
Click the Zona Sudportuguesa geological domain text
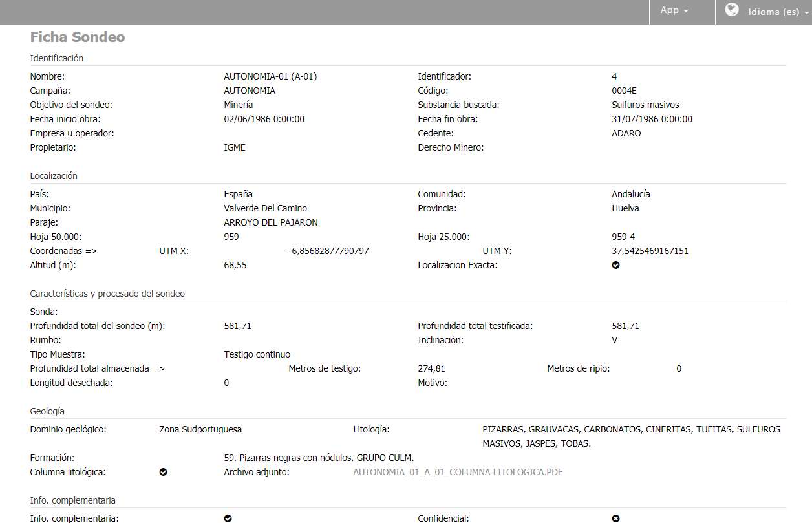click(200, 429)
